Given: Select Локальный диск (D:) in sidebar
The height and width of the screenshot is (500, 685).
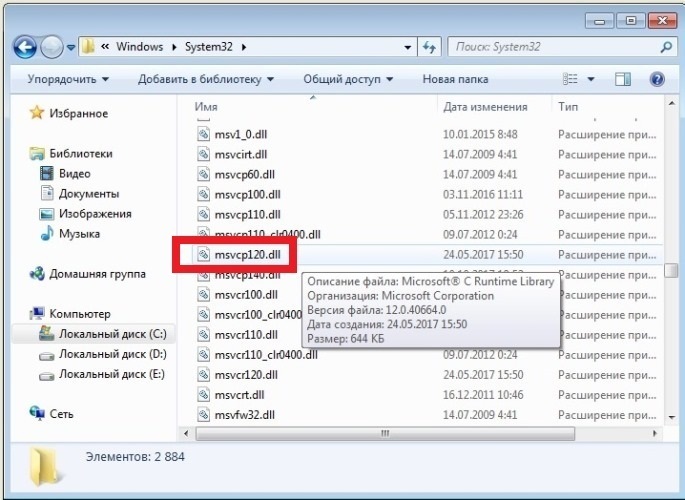Looking at the screenshot, I should [112, 354].
